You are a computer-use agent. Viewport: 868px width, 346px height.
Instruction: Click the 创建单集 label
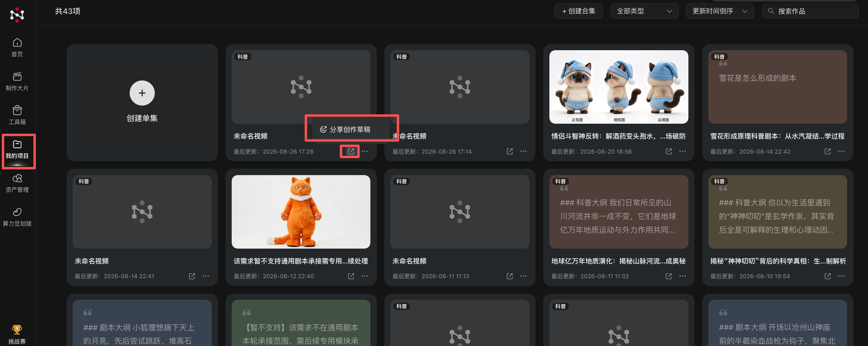142,118
